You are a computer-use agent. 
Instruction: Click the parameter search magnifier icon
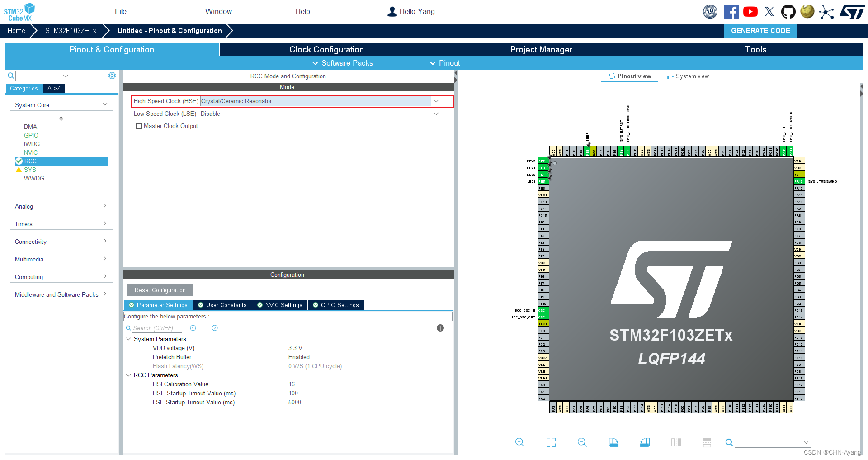click(x=128, y=328)
